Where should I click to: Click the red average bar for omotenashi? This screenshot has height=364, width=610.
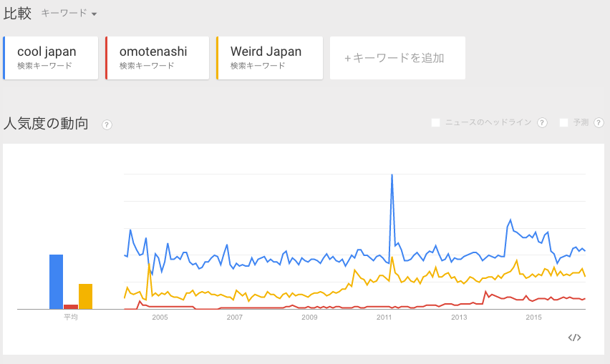(x=71, y=307)
